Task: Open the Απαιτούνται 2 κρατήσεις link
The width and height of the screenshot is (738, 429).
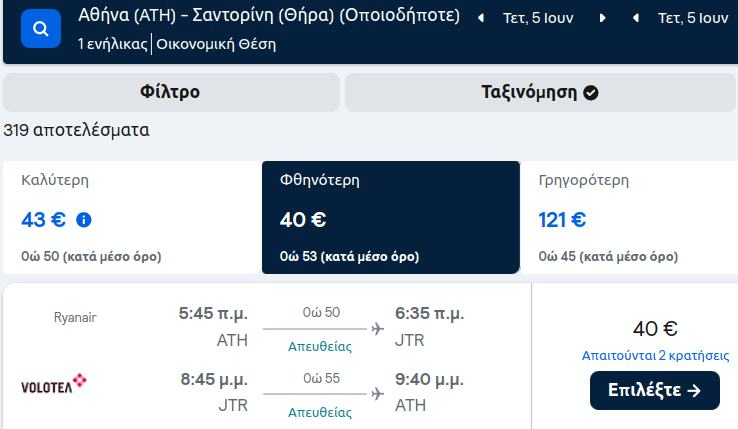Action: tap(655, 356)
